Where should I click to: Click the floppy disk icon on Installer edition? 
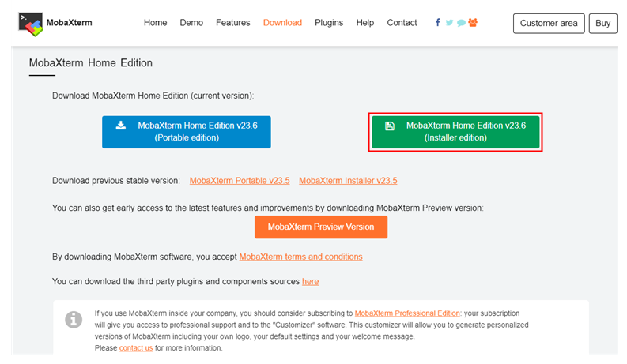coord(390,126)
